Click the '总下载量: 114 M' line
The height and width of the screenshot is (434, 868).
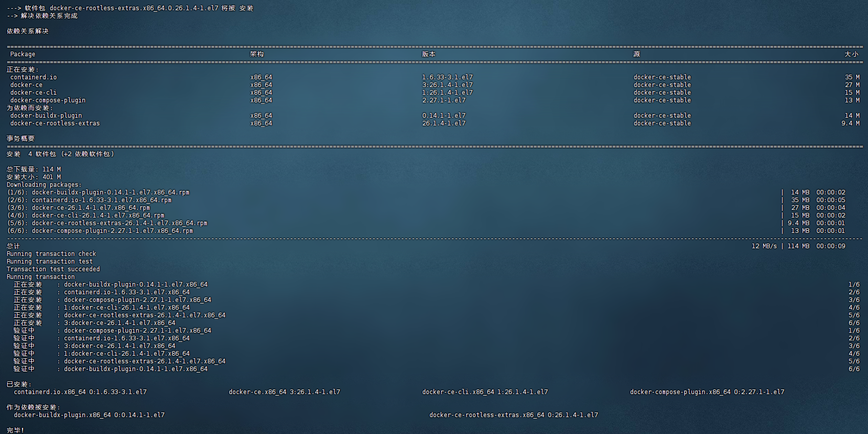(34, 169)
